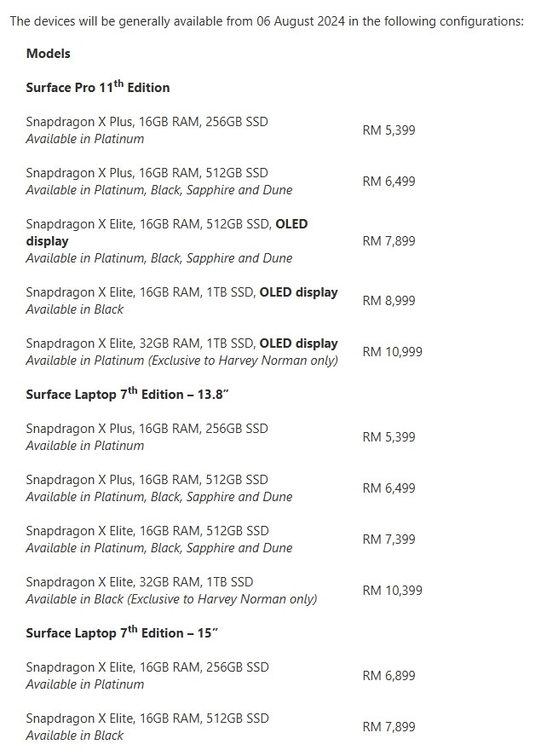Click the first RM 5,399 price
The image size is (541, 756).
(388, 130)
